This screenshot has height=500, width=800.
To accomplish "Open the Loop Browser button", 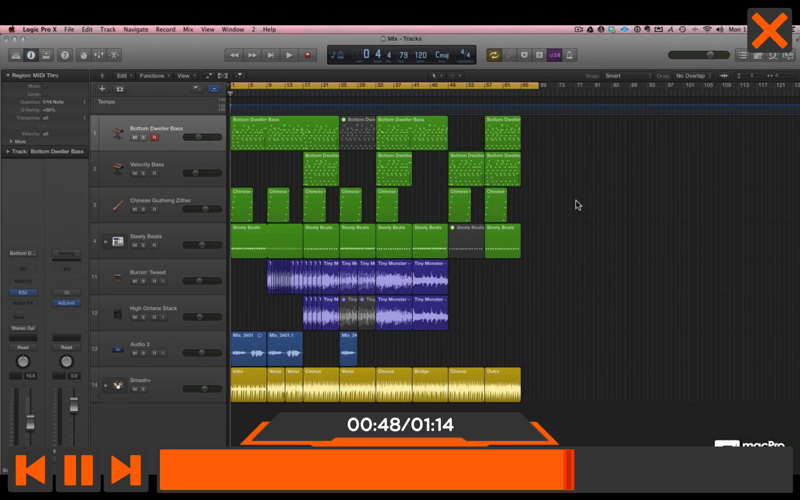I will pyautogui.click(x=773, y=55).
